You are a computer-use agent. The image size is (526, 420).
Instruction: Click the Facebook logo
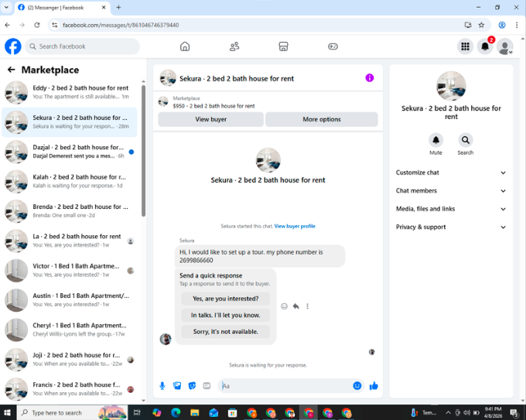click(12, 46)
